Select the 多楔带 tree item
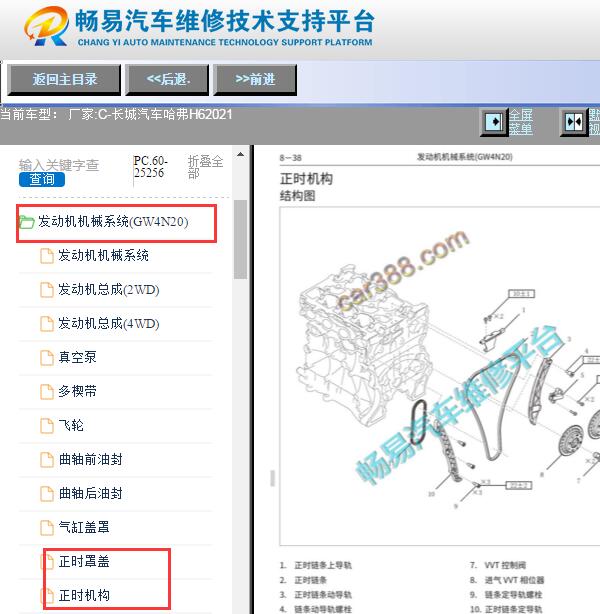Viewport: 600px width, 614px height. pyautogui.click(x=77, y=391)
